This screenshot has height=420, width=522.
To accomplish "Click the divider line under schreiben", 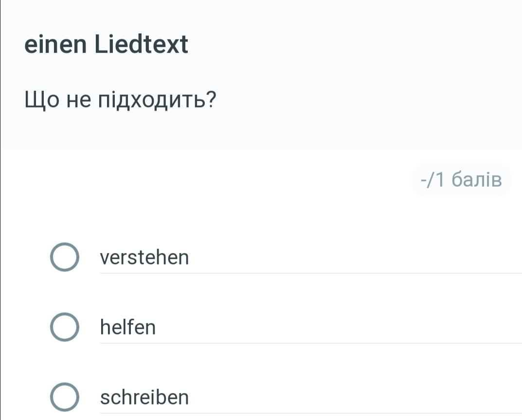I will [310, 413].
